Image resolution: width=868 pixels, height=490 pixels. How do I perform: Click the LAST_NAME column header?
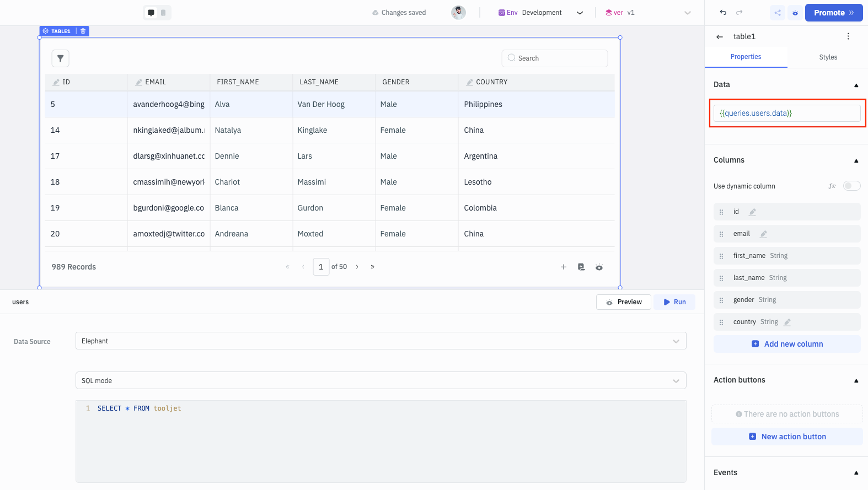click(x=334, y=82)
